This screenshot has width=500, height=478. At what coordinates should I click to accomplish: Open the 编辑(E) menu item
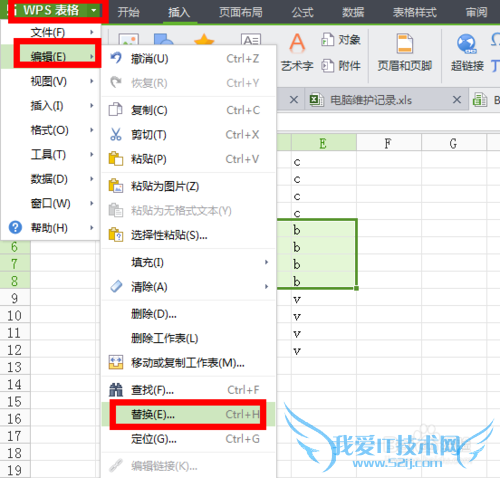pyautogui.click(x=50, y=57)
